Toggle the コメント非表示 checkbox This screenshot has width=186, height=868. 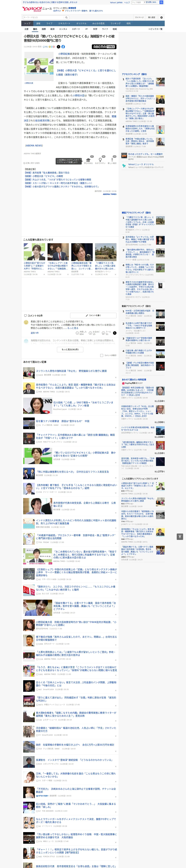(x=102, y=355)
